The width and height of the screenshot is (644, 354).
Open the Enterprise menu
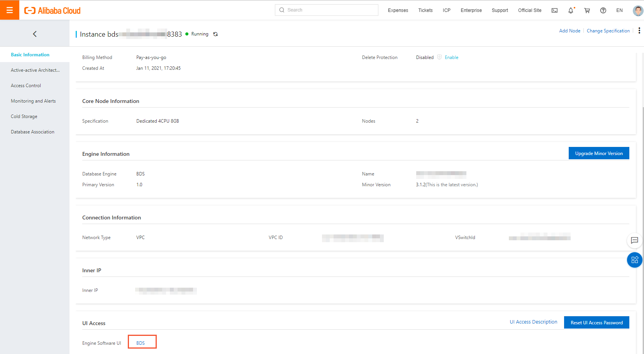coord(471,10)
